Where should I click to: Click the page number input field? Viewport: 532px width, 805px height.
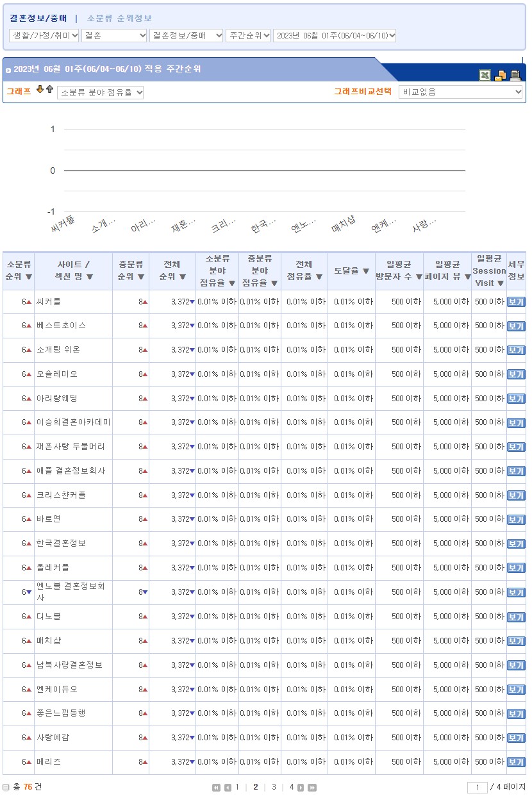point(478,788)
